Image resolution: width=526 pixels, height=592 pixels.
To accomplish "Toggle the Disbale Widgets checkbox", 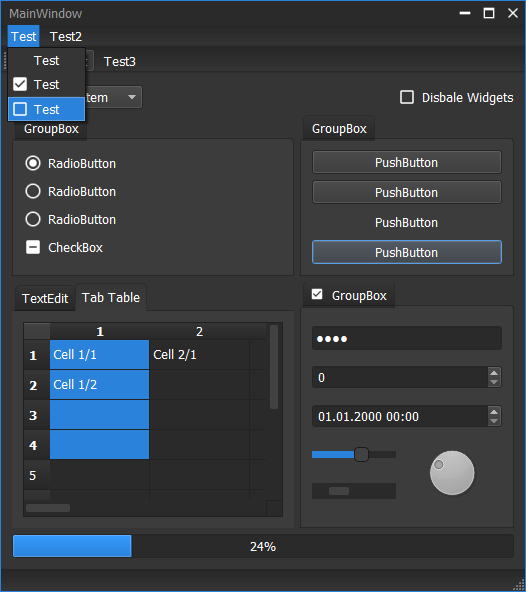I will pos(407,97).
